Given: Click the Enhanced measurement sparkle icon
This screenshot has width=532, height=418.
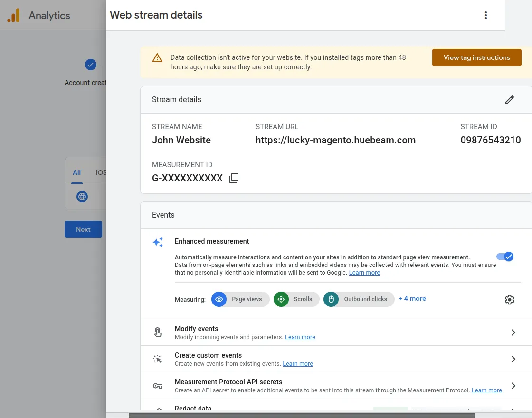Looking at the screenshot, I should (x=158, y=242).
